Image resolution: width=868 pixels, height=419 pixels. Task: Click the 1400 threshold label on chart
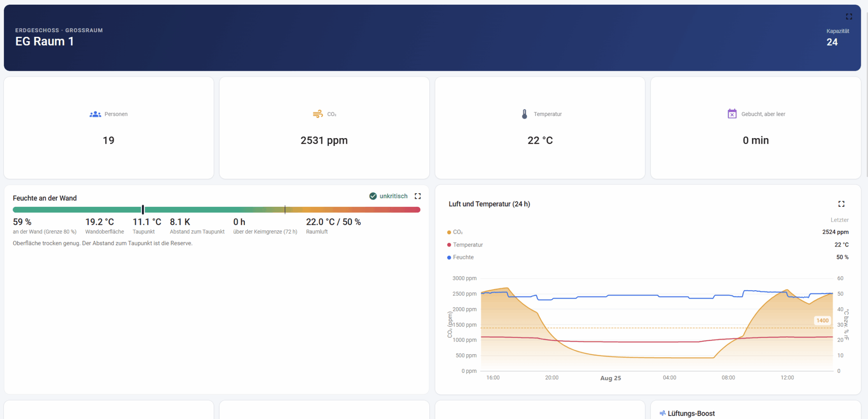[x=822, y=321]
